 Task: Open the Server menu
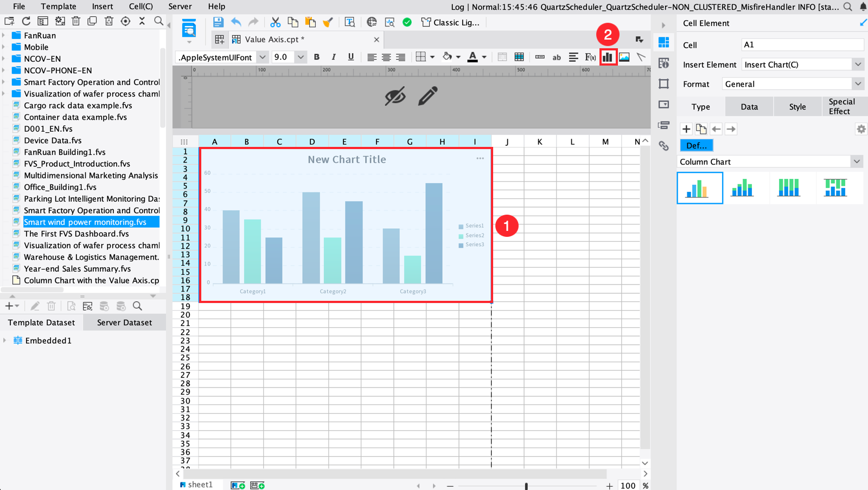[x=180, y=7]
